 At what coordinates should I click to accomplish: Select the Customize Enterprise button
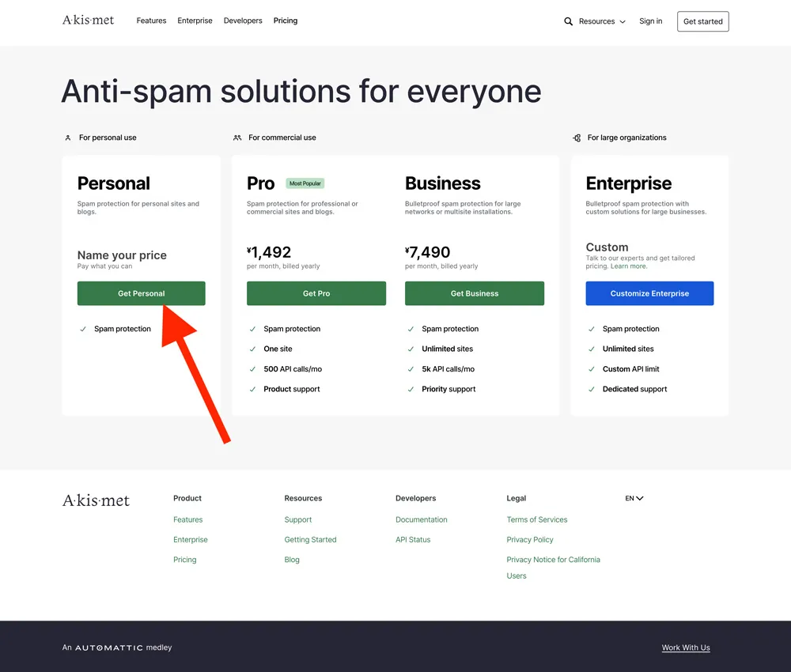click(x=649, y=293)
